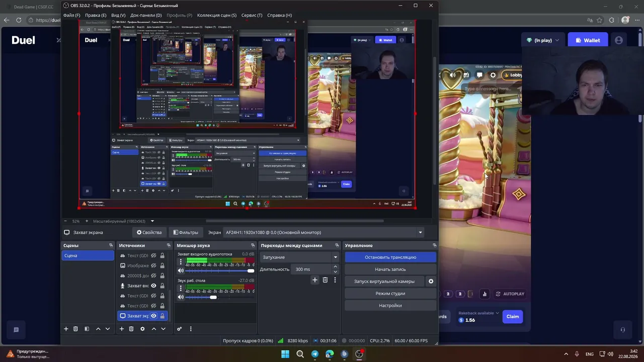644x362 pixels.
Task: Open options menu for Захват входного аудиопотока
Action: click(x=181, y=262)
